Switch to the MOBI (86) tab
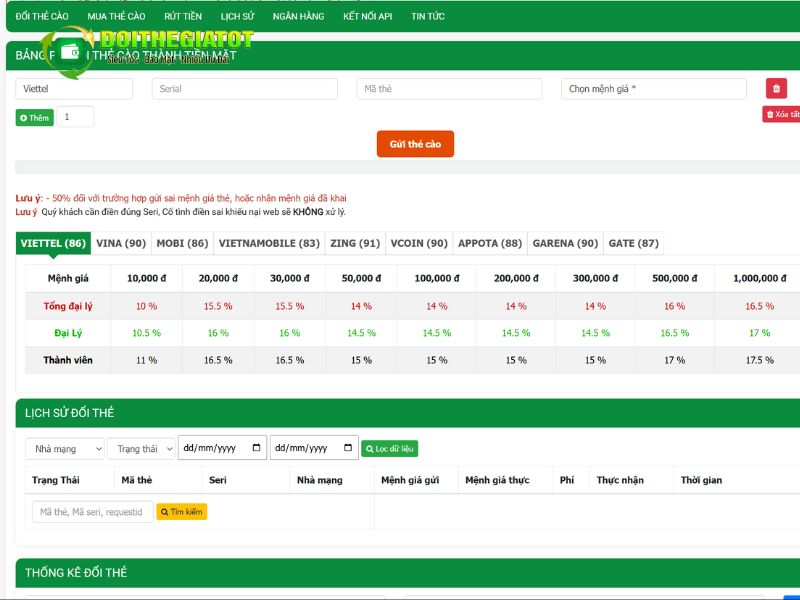Screen dimensions: 800x600 (x=182, y=243)
